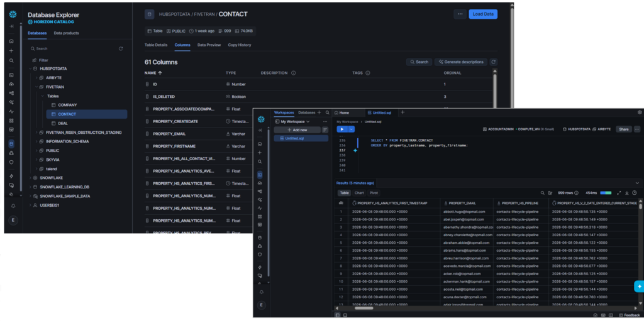Expand FIVETRAN_RISEN_OBSTRUCTION_STAGING schema

(36, 133)
